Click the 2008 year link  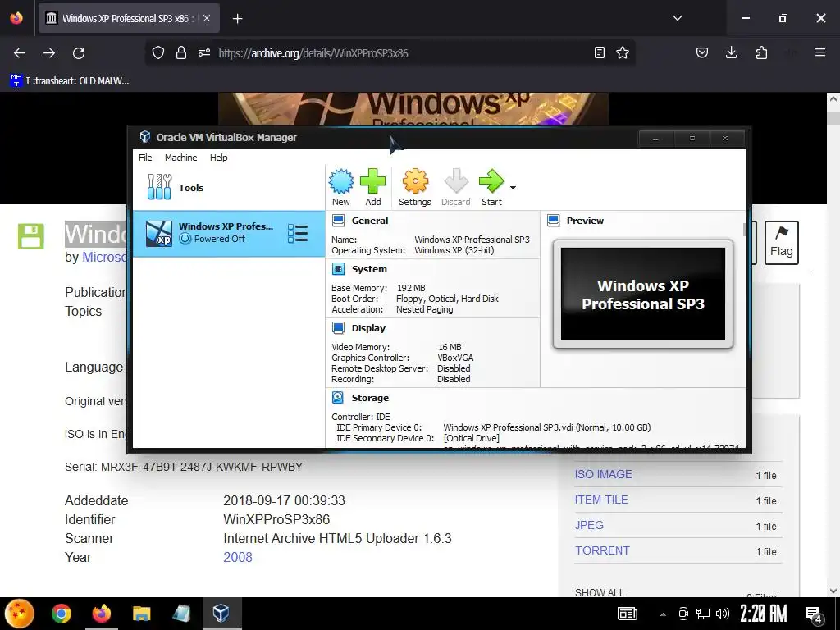(x=238, y=557)
